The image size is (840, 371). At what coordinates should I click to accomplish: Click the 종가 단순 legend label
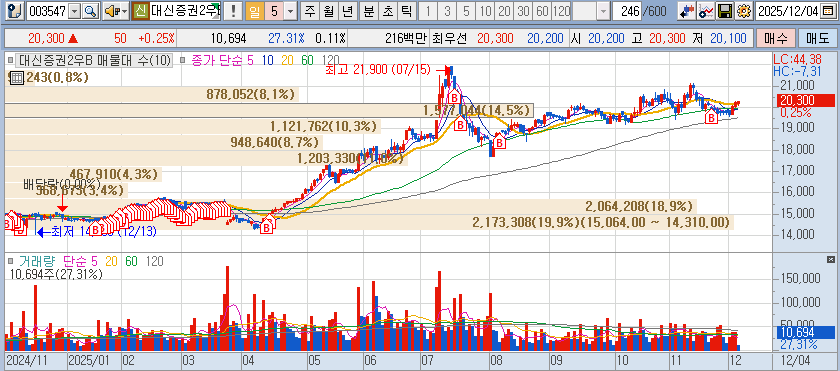click(216, 60)
